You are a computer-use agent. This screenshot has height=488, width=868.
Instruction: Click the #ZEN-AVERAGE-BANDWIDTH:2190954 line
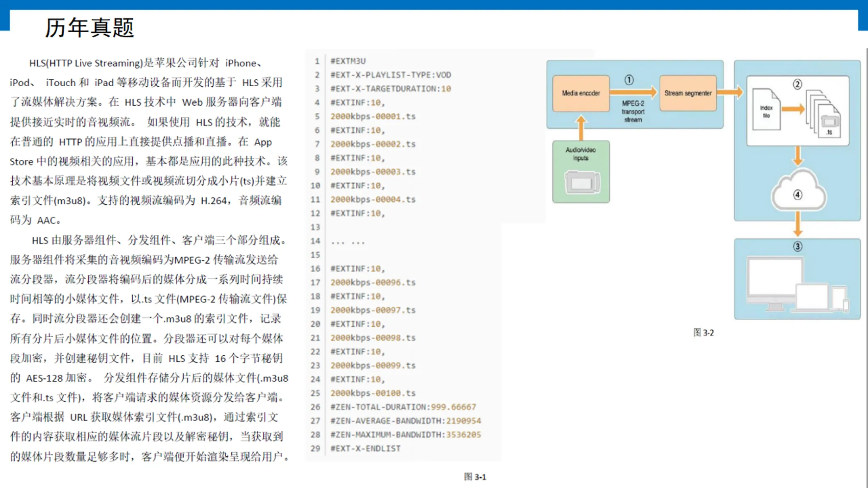pos(406,421)
